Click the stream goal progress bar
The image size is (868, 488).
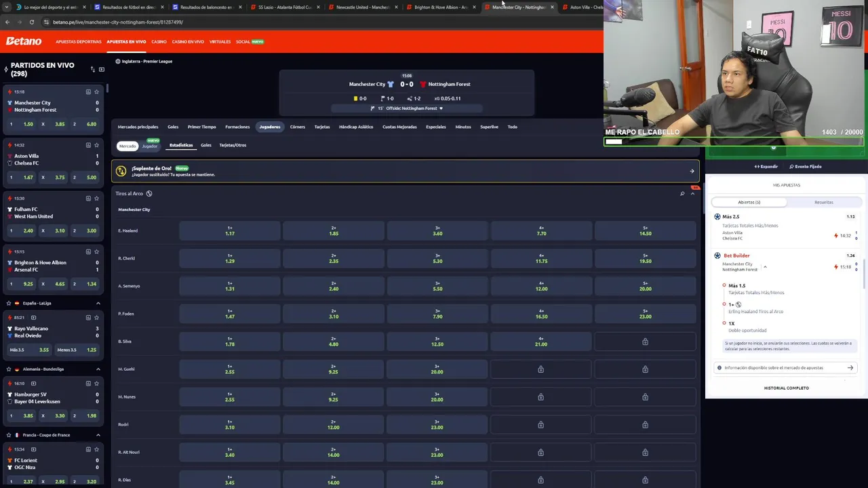(x=733, y=142)
